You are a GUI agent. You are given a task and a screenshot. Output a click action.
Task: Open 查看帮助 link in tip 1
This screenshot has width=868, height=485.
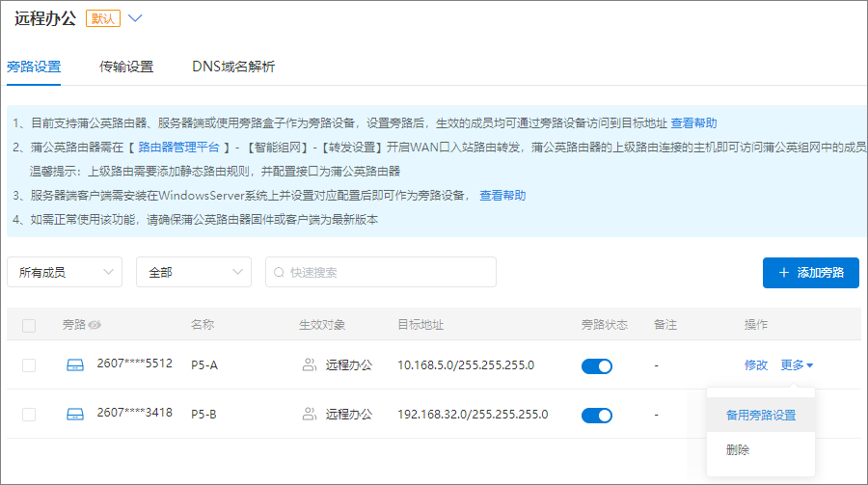point(693,122)
